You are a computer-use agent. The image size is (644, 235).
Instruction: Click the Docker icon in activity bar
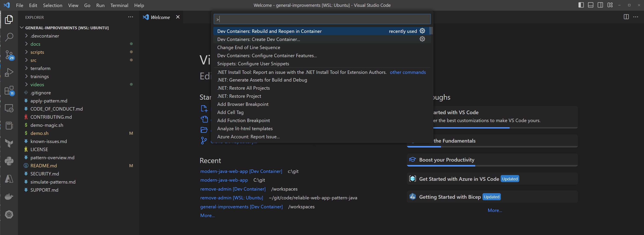point(9,196)
